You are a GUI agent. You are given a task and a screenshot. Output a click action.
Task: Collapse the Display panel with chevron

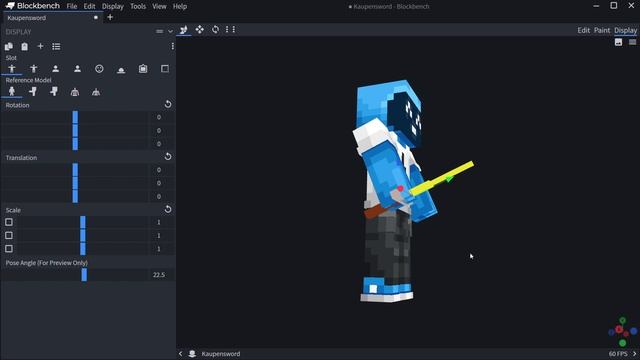(x=170, y=31)
